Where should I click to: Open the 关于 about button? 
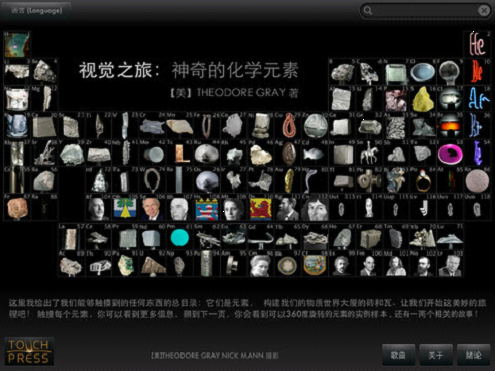[x=436, y=355]
